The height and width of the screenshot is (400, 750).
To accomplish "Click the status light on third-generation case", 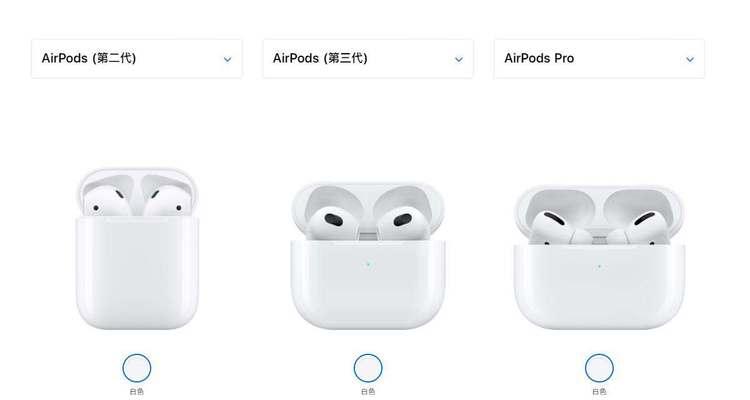I will [x=368, y=264].
